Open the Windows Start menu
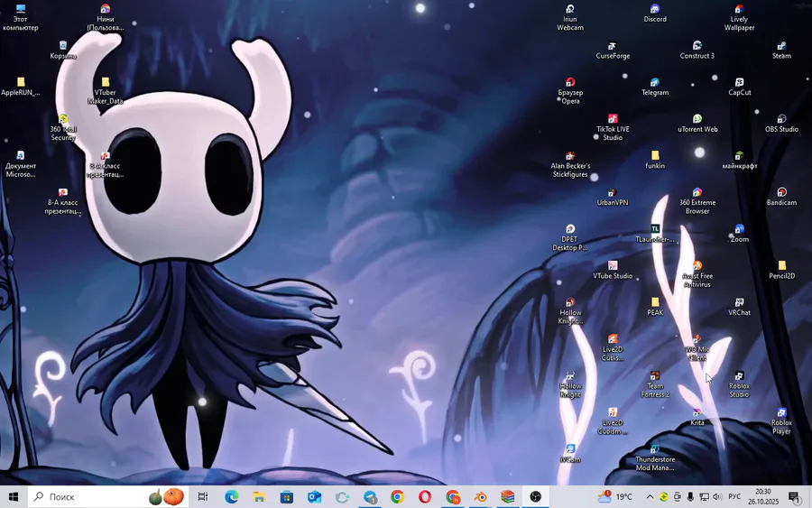This screenshot has width=812, height=508. 14,497
